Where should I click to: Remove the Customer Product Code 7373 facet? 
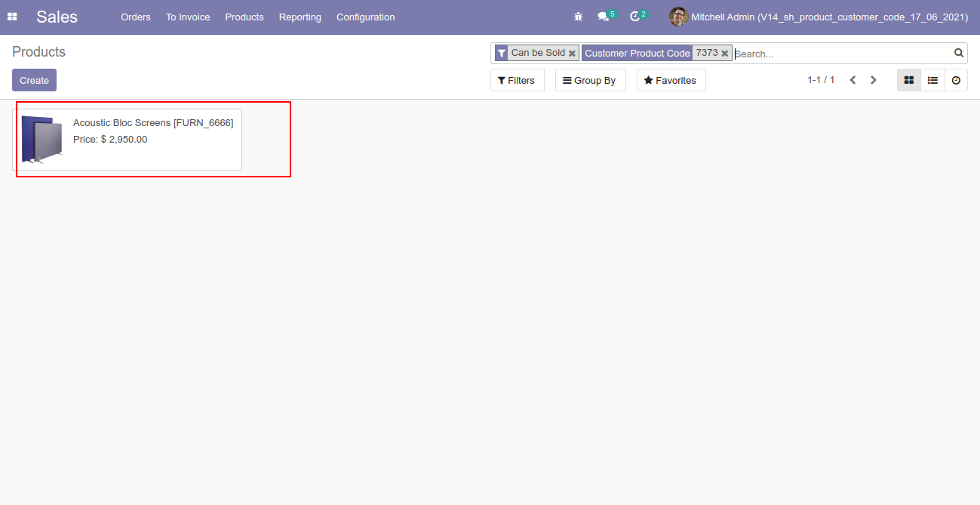pyautogui.click(x=725, y=54)
